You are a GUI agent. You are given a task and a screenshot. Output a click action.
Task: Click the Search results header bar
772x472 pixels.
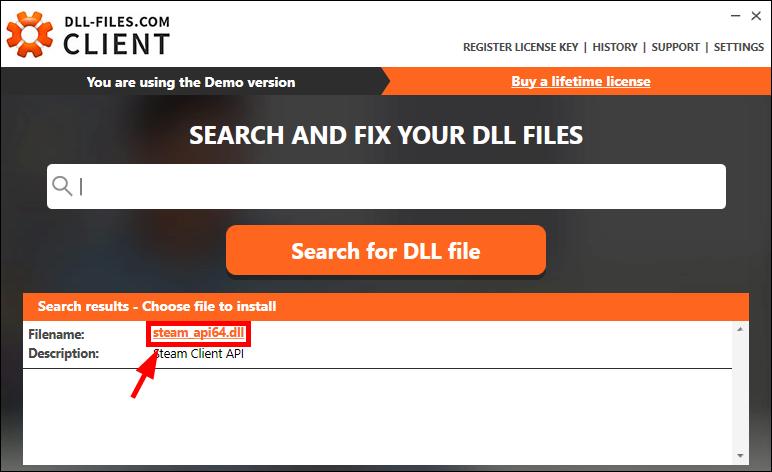point(386,307)
